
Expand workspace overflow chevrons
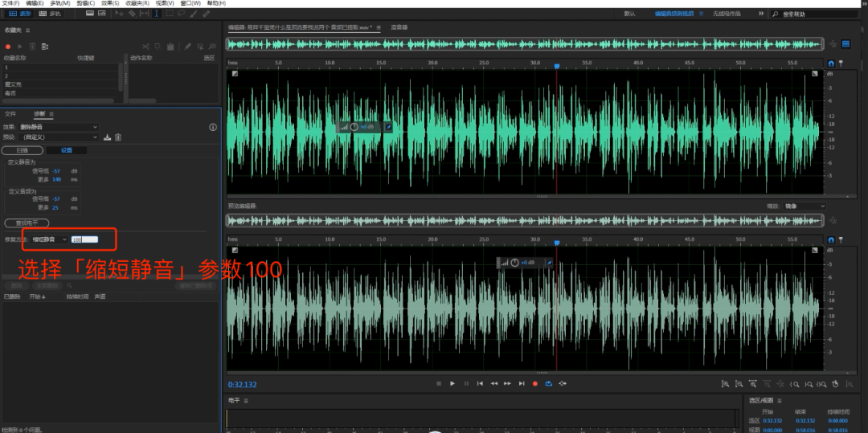[x=760, y=14]
